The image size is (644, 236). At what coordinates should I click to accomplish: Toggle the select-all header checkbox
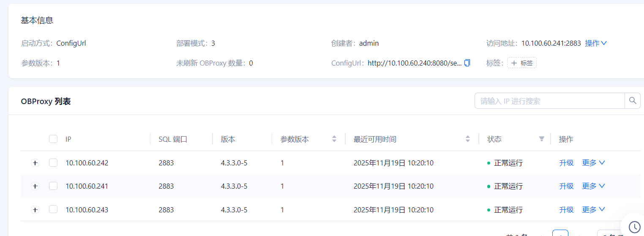coord(53,139)
